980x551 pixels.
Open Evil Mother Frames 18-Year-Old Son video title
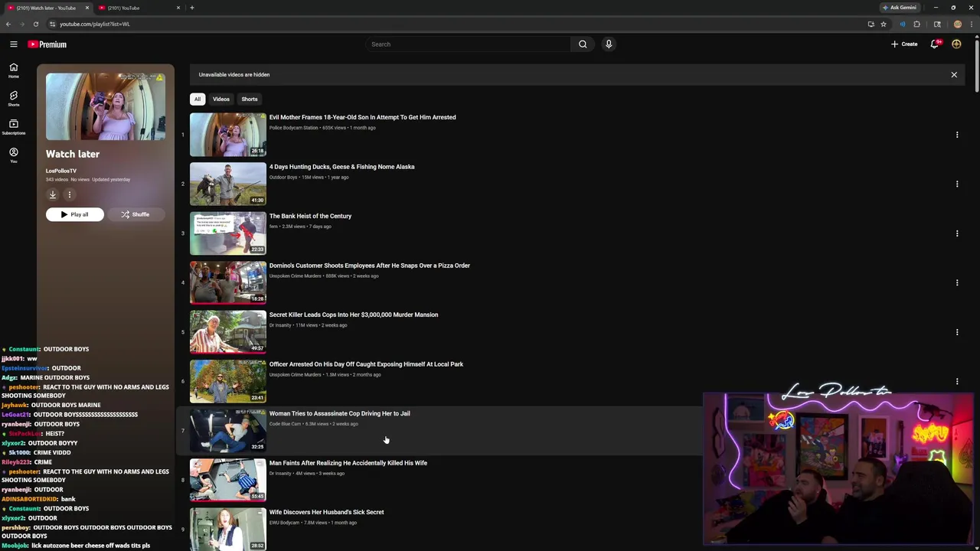[362, 117]
